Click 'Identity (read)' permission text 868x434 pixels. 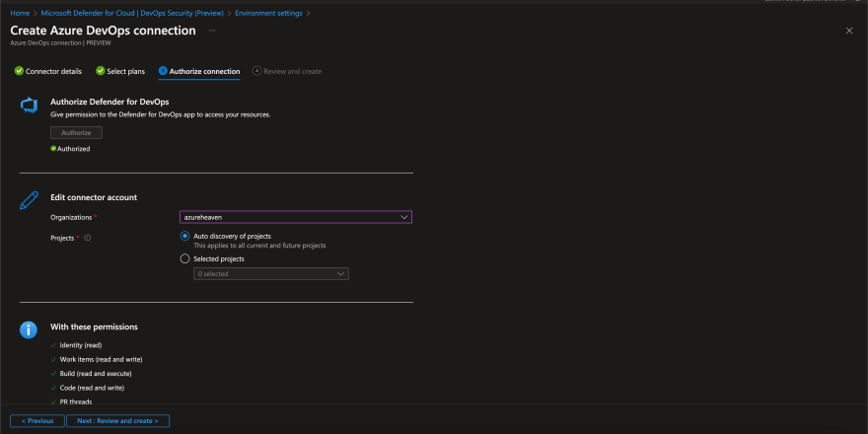(81, 345)
